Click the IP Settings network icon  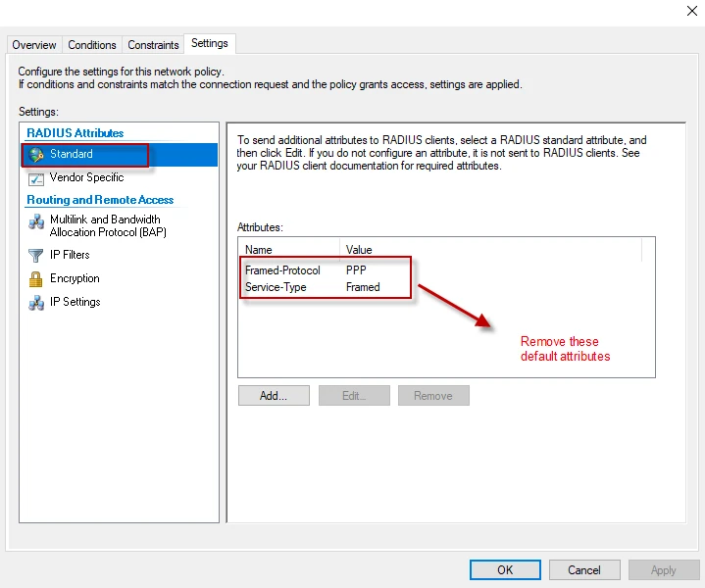[x=37, y=302]
